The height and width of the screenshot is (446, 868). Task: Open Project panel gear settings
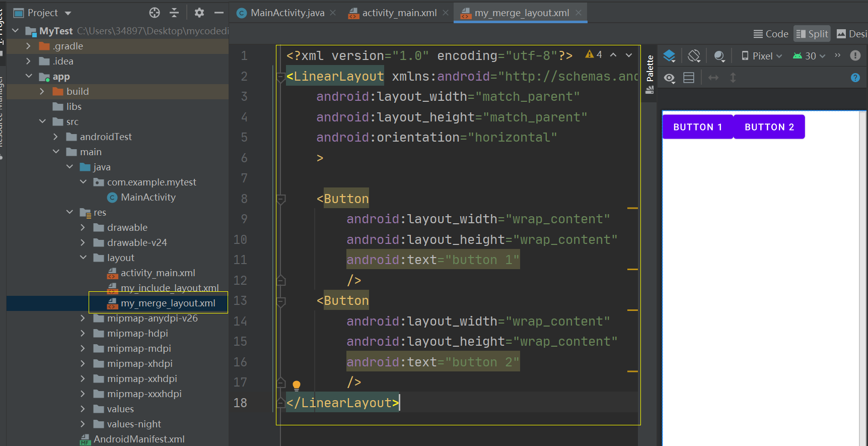tap(199, 13)
